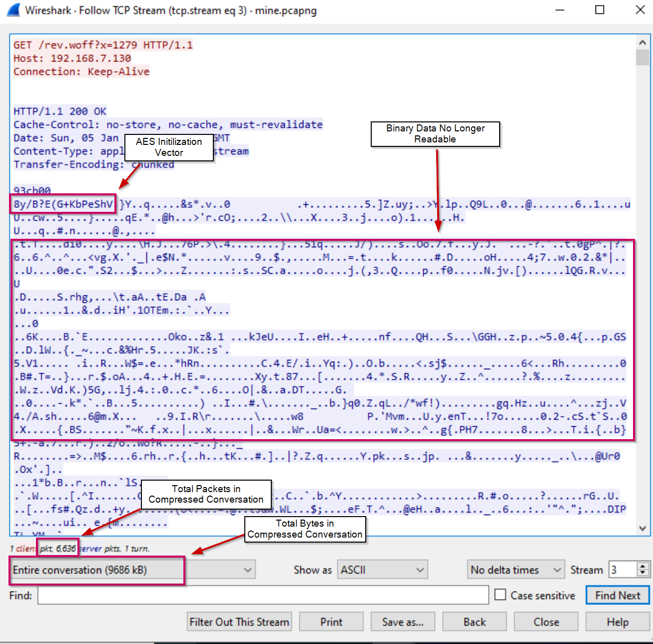Image resolution: width=653 pixels, height=644 pixels.
Task: Go Back using the Back button
Action: (x=474, y=622)
